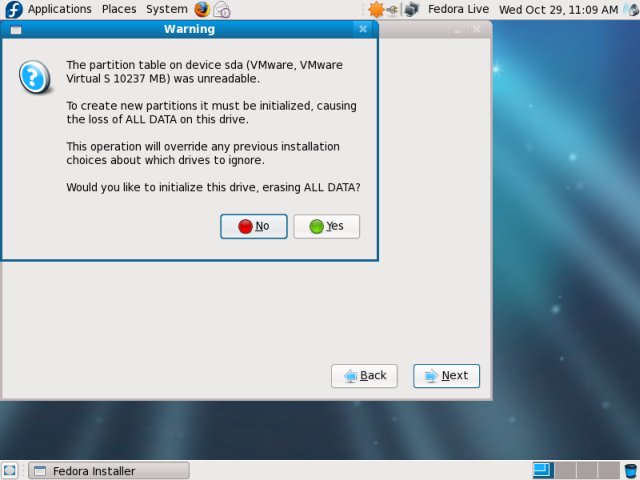Open the Warning dialog window menu icon

[x=16, y=30]
